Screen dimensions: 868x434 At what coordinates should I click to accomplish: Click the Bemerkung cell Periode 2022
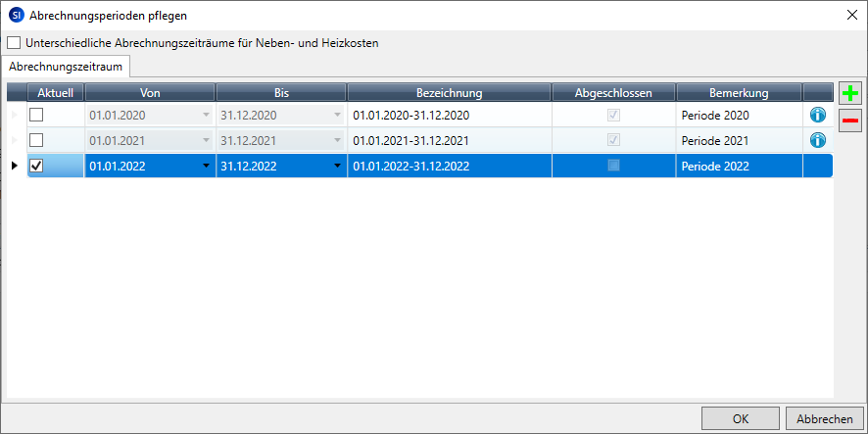(739, 166)
